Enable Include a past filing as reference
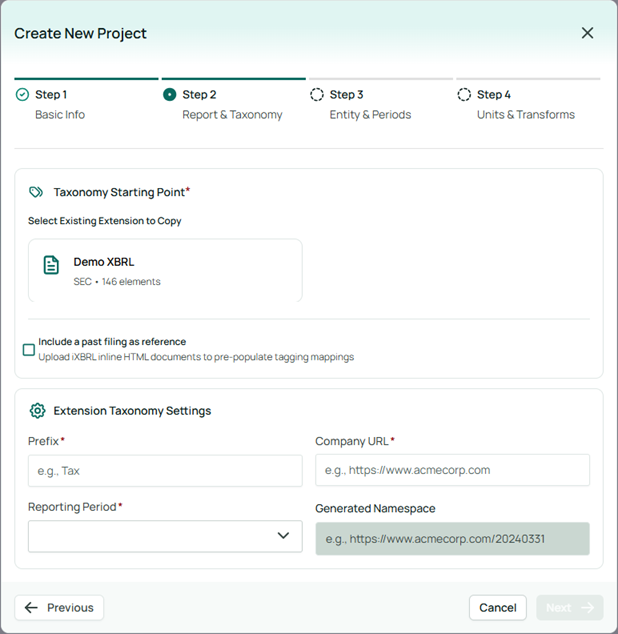 click(x=29, y=350)
